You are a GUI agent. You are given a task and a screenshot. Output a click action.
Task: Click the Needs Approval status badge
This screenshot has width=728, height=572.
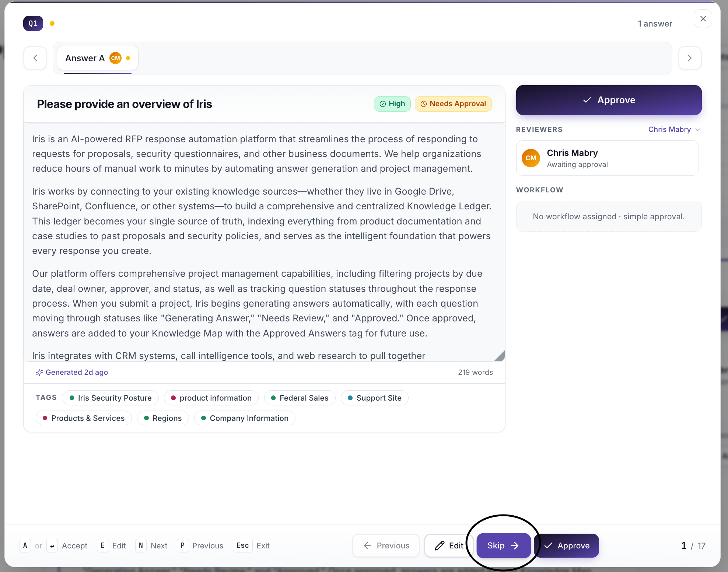[x=453, y=104]
